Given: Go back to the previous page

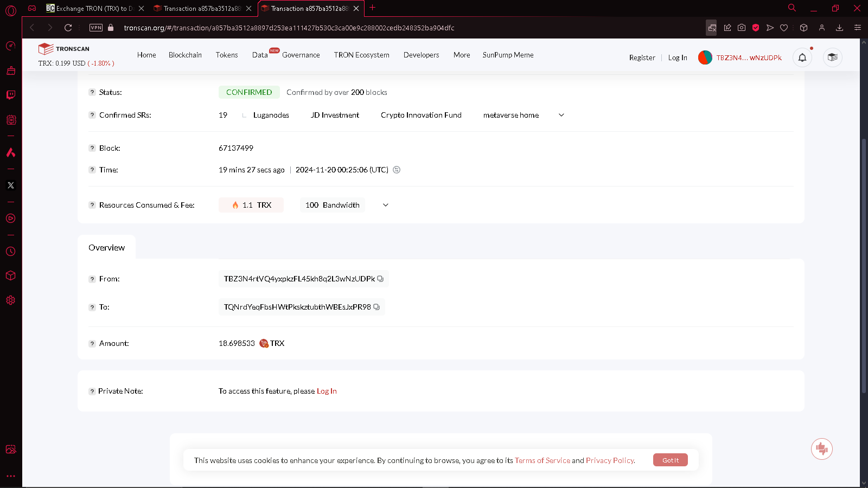Looking at the screenshot, I should (x=32, y=28).
